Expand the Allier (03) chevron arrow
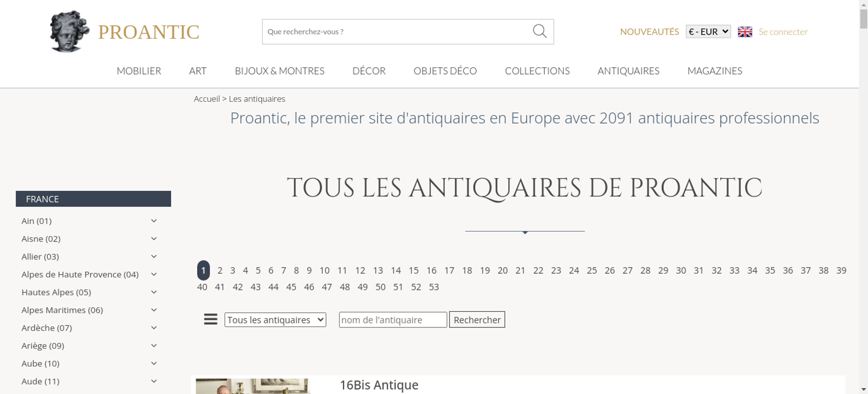 (154, 256)
